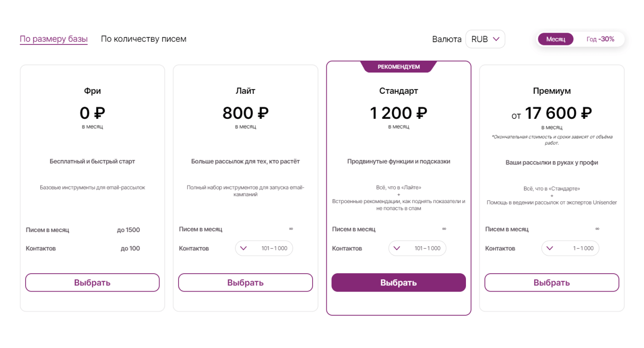
Task: Click the dropdown chevron beside RUB
Action: point(497,39)
